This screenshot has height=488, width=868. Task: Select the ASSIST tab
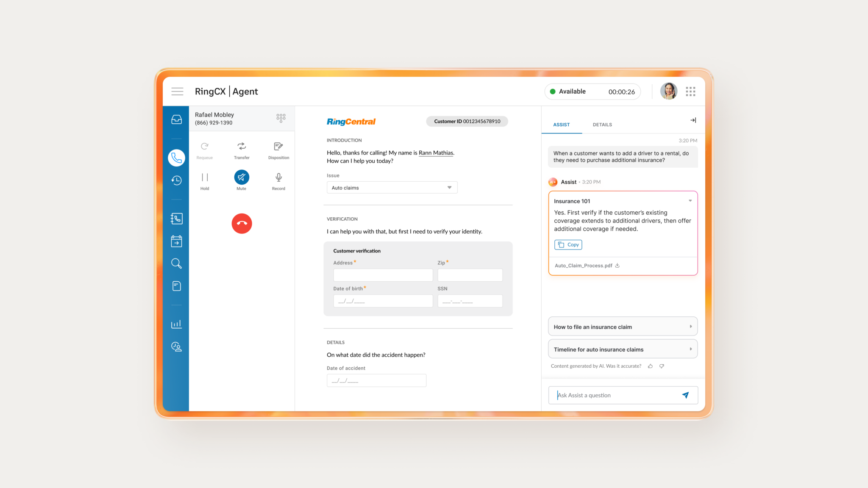click(x=561, y=125)
